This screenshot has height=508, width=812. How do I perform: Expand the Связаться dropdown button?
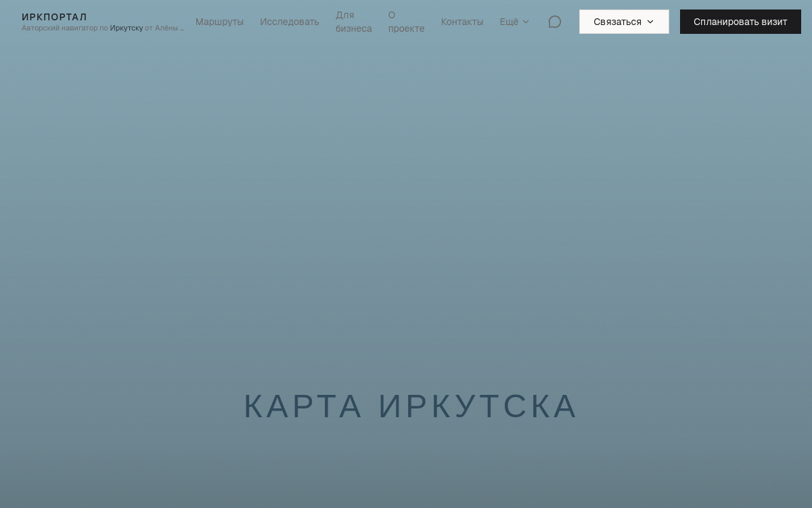pyautogui.click(x=624, y=22)
